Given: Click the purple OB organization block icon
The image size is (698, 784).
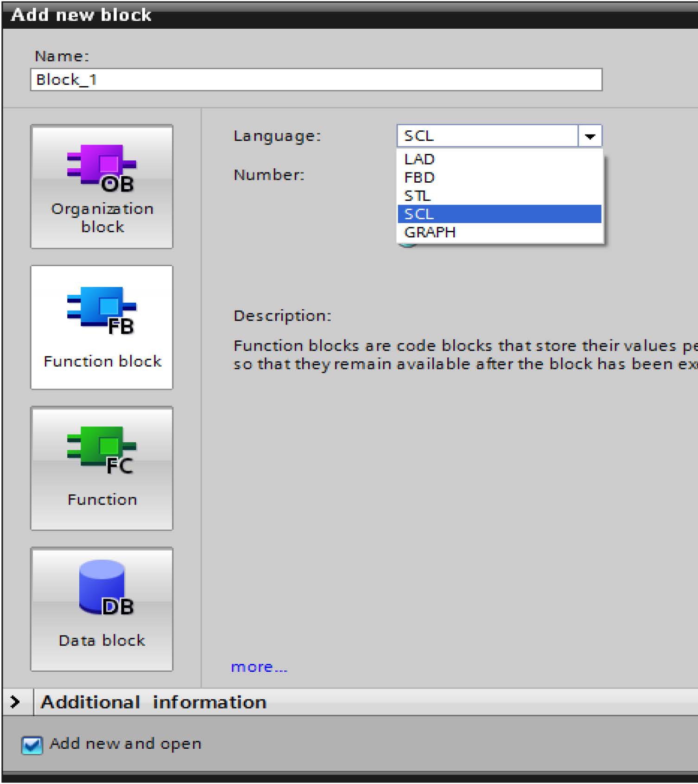Looking at the screenshot, I should (x=102, y=168).
